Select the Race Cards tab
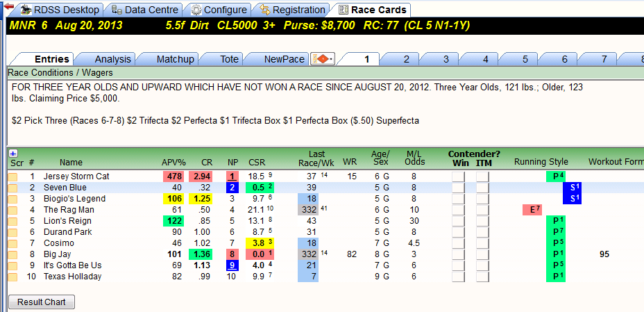The width and height of the screenshot is (644, 312). click(x=373, y=10)
